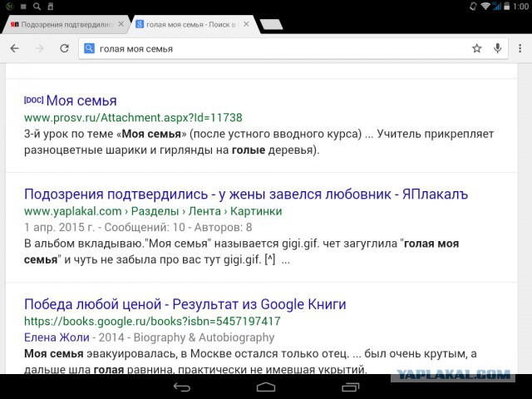
Task: Click the snippet text '3-й урок по теме'
Action: pos(68,134)
